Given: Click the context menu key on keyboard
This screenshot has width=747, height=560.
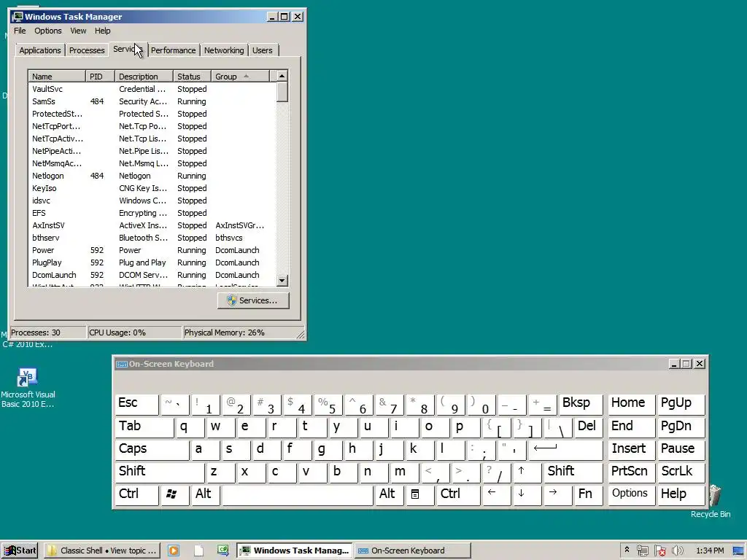Looking at the screenshot, I should click(419, 495).
